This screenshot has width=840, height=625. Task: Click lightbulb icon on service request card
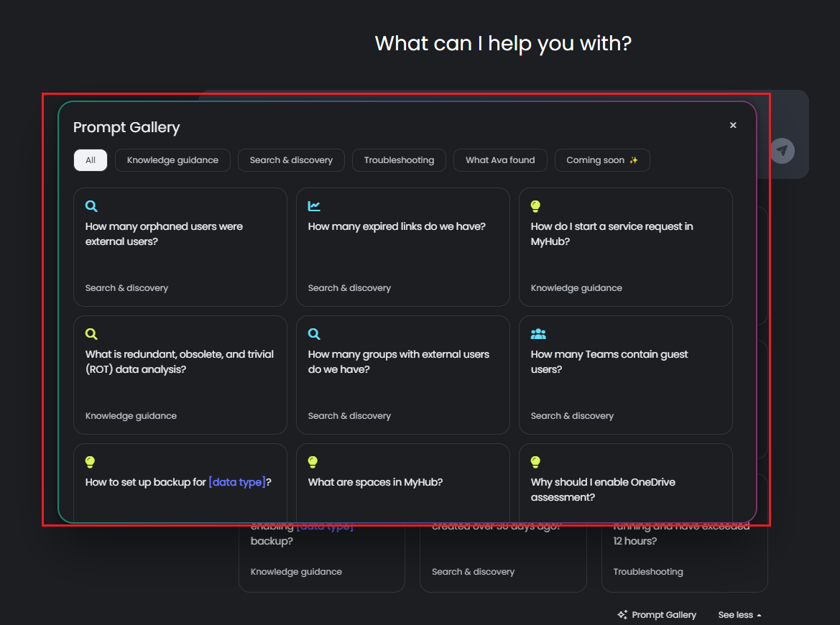pyautogui.click(x=535, y=206)
